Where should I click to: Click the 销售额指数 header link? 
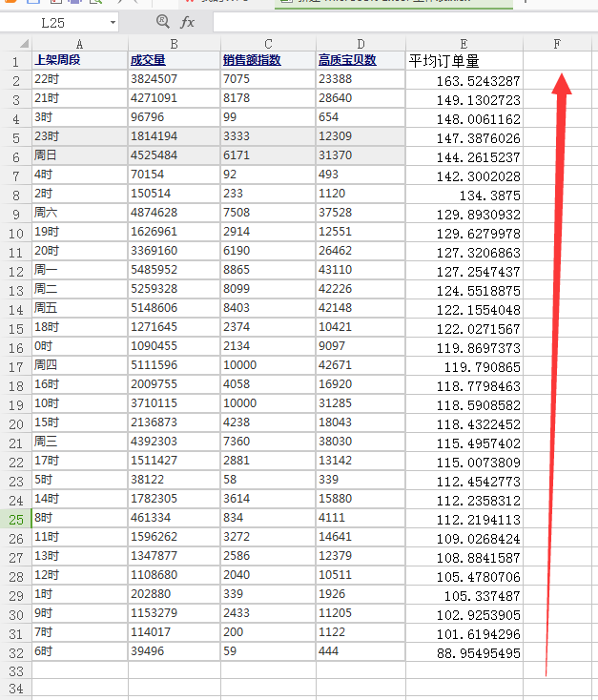(252, 60)
